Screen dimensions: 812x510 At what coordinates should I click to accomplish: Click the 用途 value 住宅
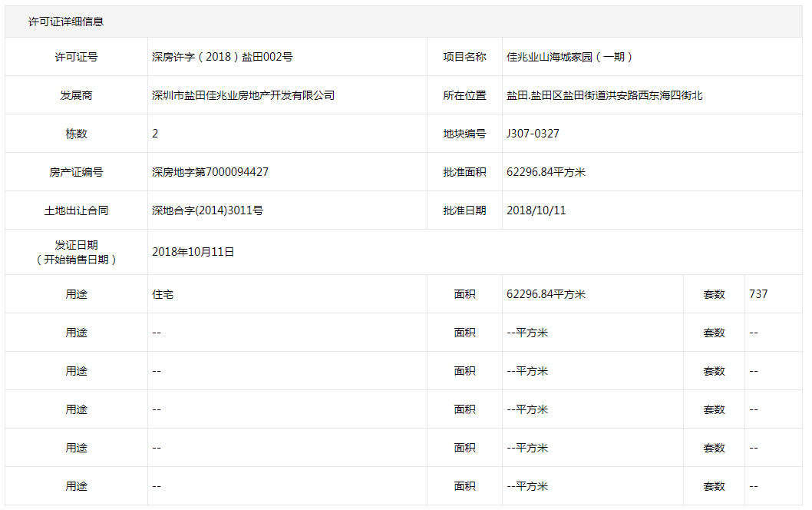tap(163, 294)
